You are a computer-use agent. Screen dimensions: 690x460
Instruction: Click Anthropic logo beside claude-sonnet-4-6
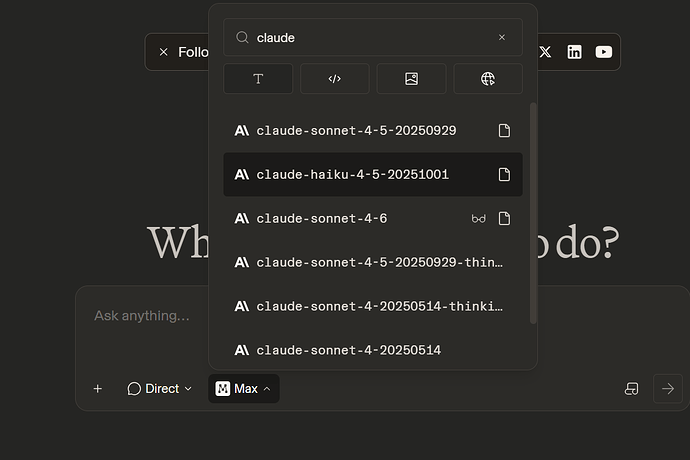242,218
